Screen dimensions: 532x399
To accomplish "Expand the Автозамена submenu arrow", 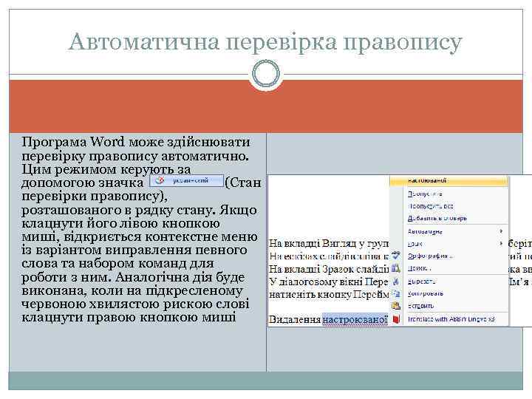I will pyautogui.click(x=501, y=231).
